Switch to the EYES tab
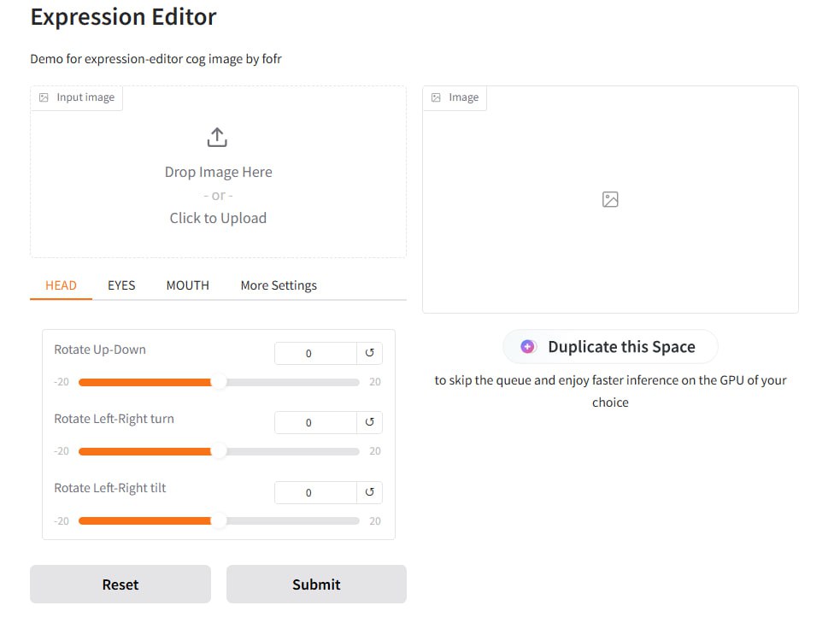This screenshot has width=840, height=617. click(x=121, y=285)
